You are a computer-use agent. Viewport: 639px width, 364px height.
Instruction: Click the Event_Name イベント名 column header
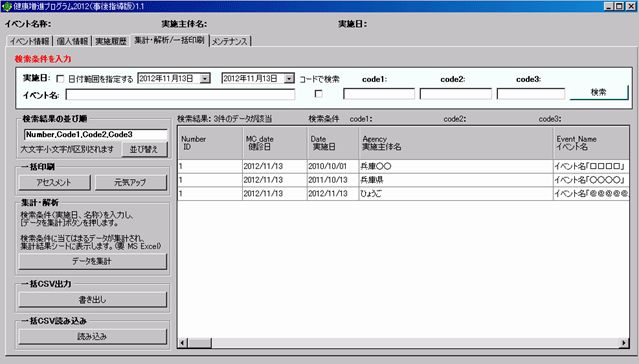coord(591,143)
